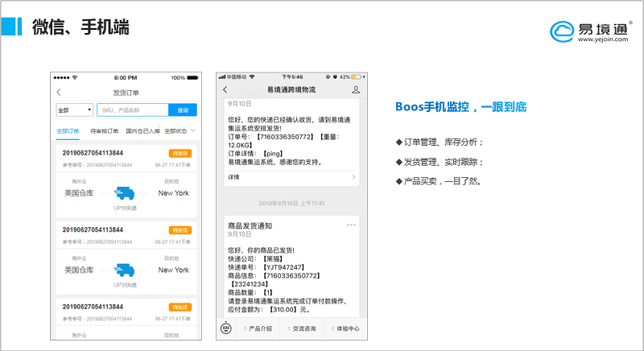Expand 详情 arrow in the first message
This screenshot has width=644, height=351.
[354, 176]
